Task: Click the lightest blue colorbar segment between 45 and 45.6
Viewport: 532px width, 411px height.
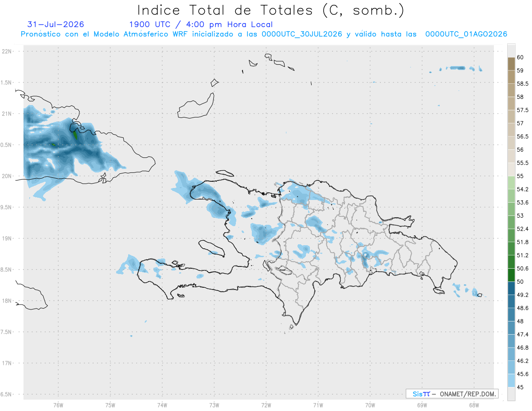Action: [x=511, y=381]
